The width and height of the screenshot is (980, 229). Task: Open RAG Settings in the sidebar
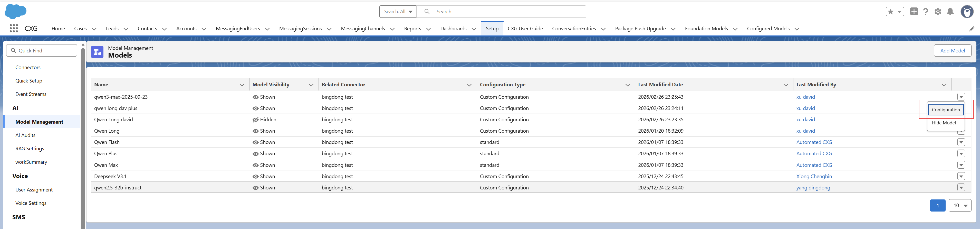tap(30, 149)
